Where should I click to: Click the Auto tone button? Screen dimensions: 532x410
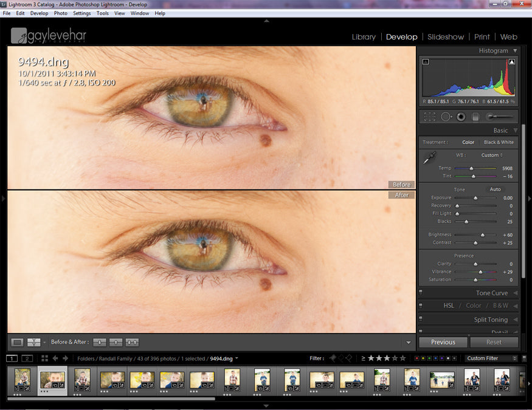pyautogui.click(x=496, y=190)
